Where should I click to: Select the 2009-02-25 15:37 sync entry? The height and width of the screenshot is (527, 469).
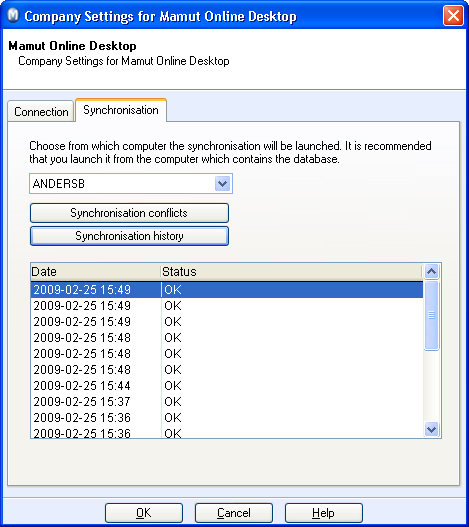[227, 402]
